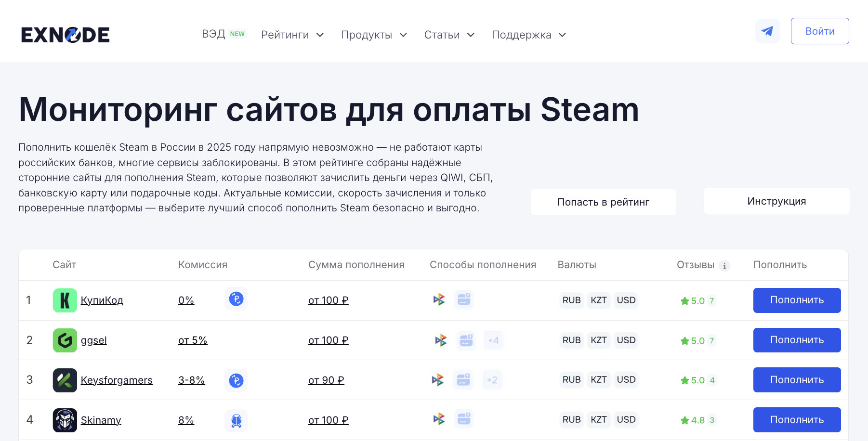Click the 3-8% commission link

(x=192, y=380)
